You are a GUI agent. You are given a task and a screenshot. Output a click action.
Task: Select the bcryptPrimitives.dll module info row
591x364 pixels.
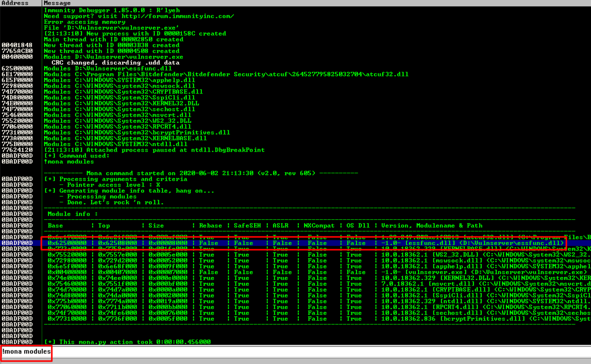317,319
